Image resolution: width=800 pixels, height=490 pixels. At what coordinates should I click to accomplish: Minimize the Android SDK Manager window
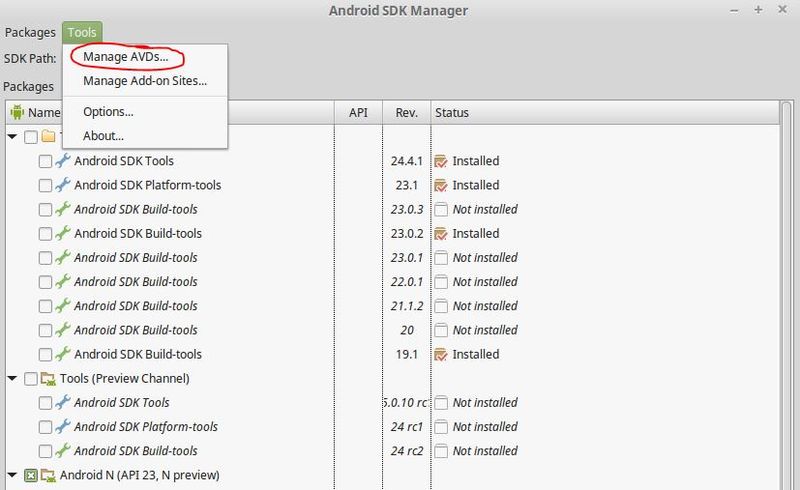[x=734, y=10]
